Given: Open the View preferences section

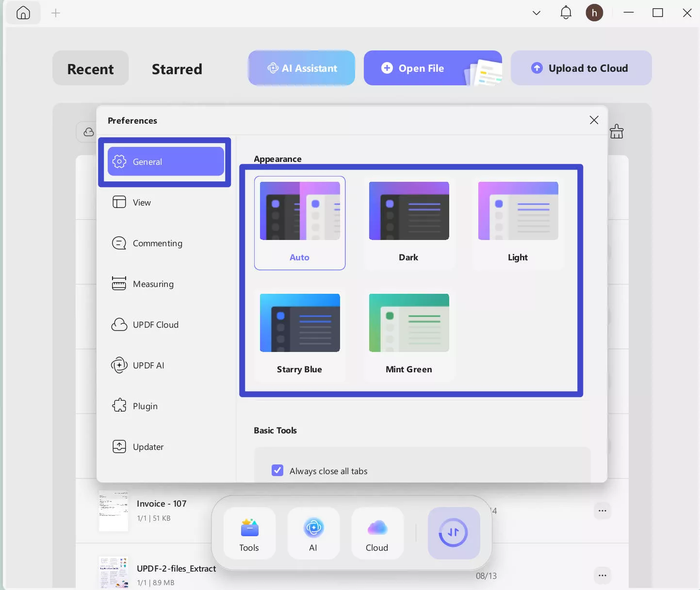Looking at the screenshot, I should (166, 202).
